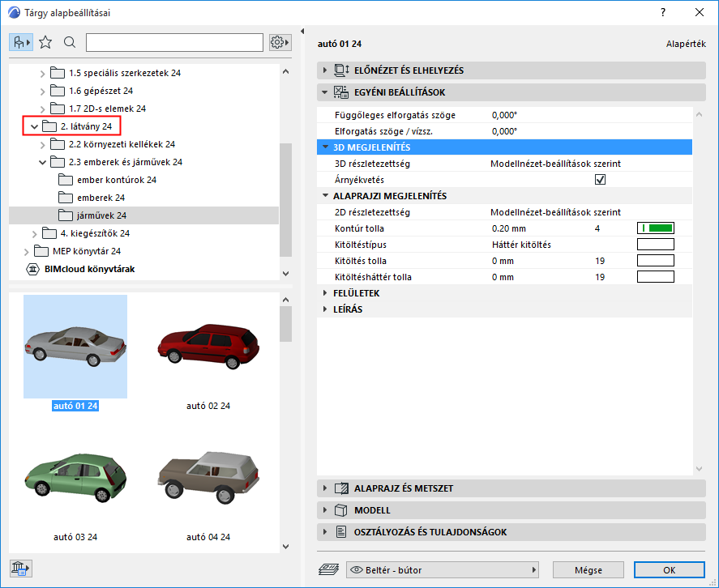Collapse the 2. látvány 24 folder
719x588 pixels.
(34, 126)
